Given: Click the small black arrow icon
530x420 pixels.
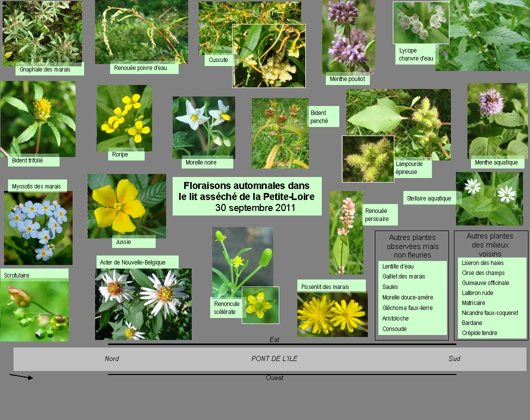Looking at the screenshot, I should (21, 376).
